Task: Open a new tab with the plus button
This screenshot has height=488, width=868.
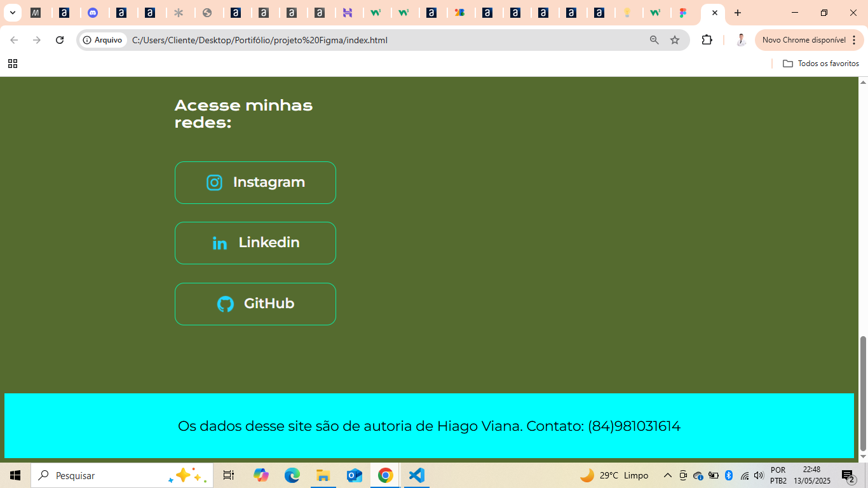Action: (738, 13)
